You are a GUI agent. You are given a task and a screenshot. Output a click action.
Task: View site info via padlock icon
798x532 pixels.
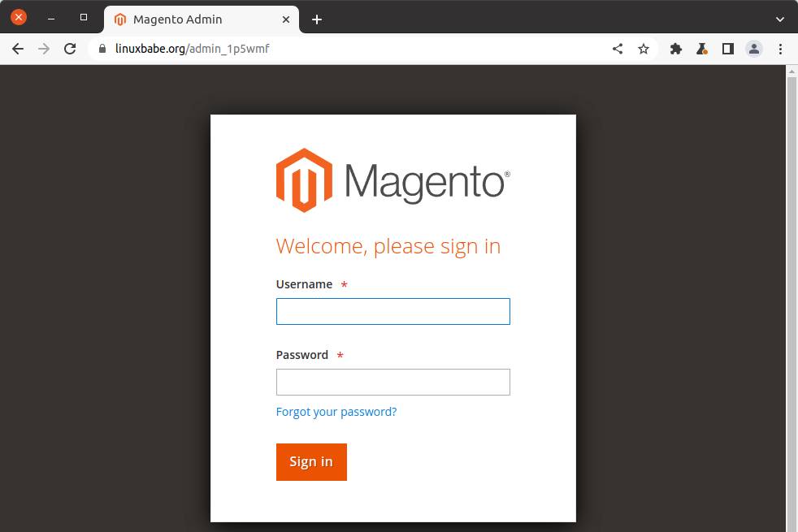(102, 49)
